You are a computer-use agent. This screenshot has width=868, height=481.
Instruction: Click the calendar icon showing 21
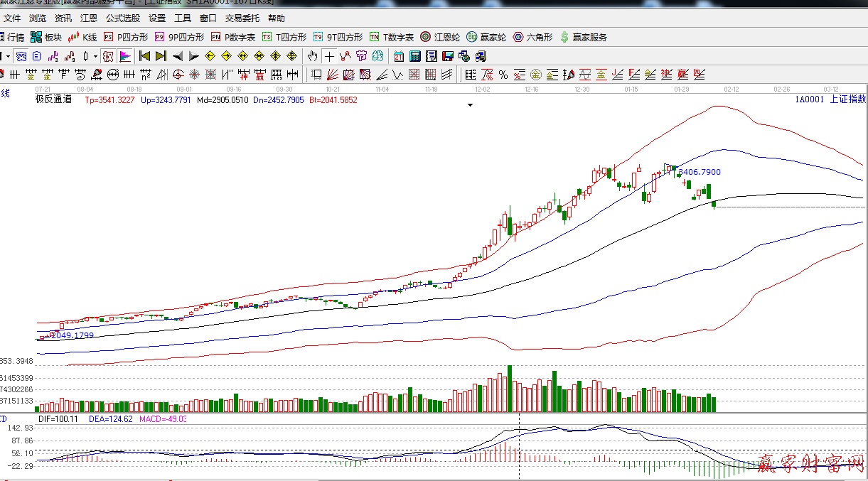[x=398, y=56]
